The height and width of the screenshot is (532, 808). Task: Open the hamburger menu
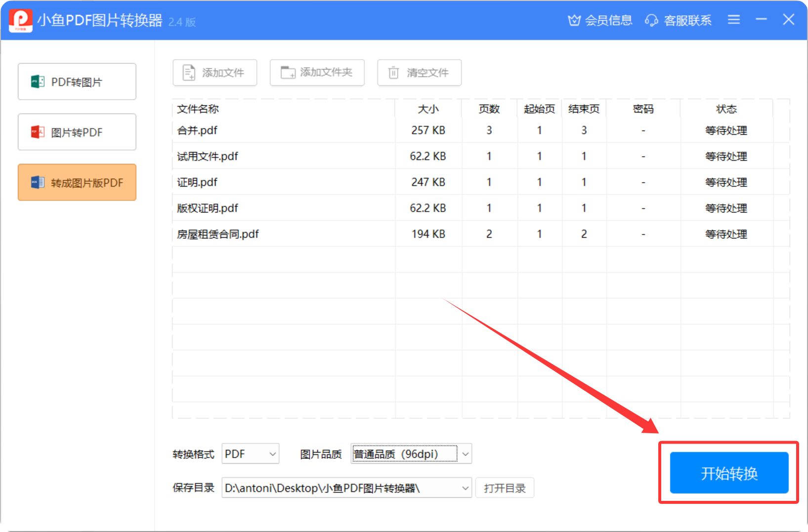[733, 20]
